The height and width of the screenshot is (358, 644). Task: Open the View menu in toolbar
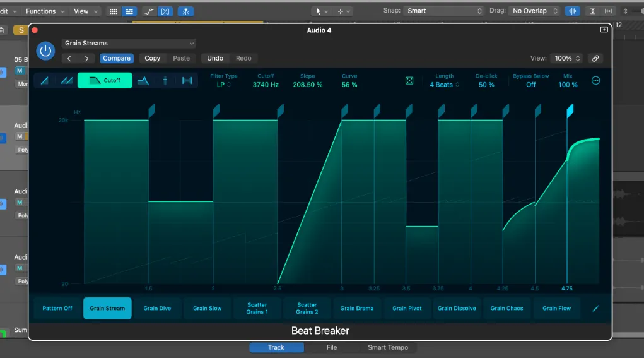click(85, 11)
